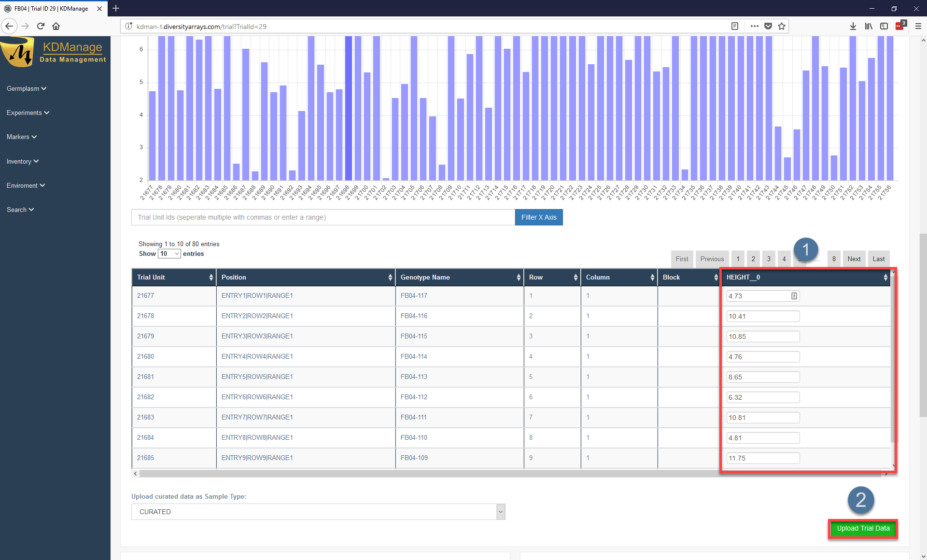Click the Trial Unit Ids input field
This screenshot has width=927, height=560.
coord(323,217)
